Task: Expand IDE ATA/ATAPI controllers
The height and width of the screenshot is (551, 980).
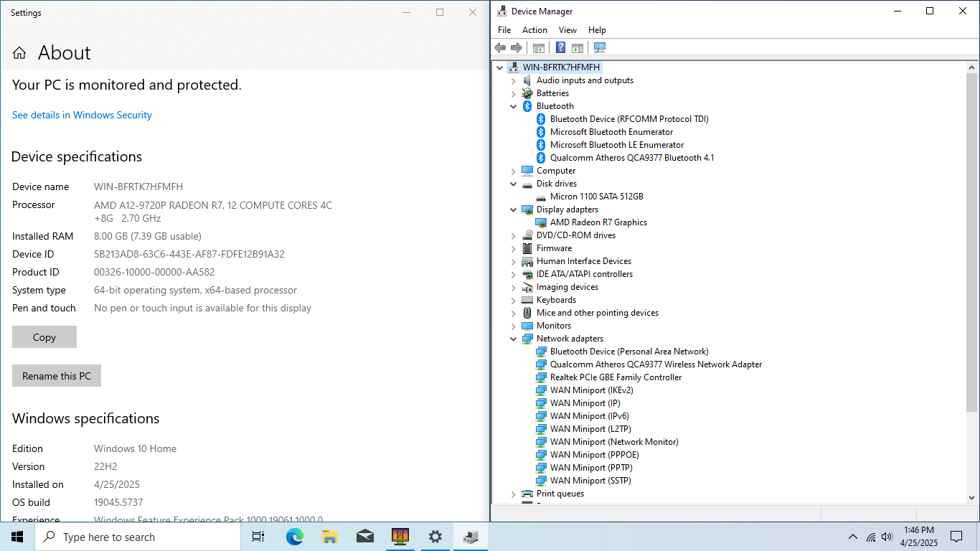Action: pyautogui.click(x=513, y=274)
